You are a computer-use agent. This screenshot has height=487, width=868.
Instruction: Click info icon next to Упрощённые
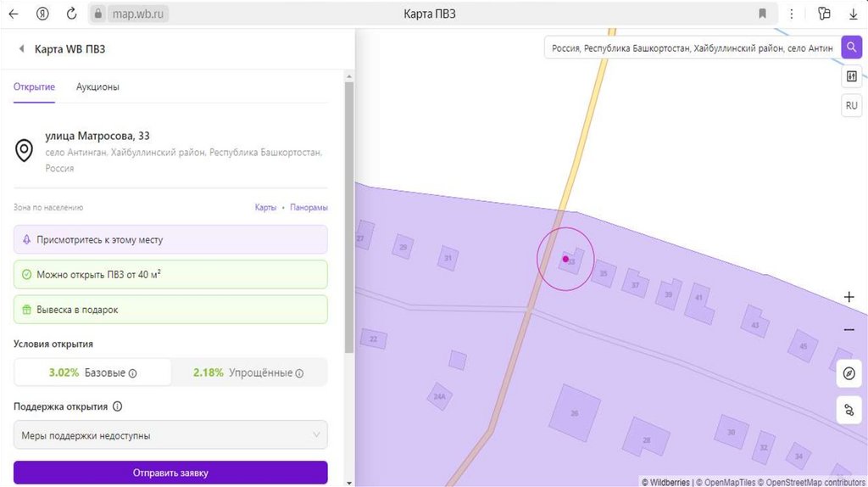coord(299,373)
